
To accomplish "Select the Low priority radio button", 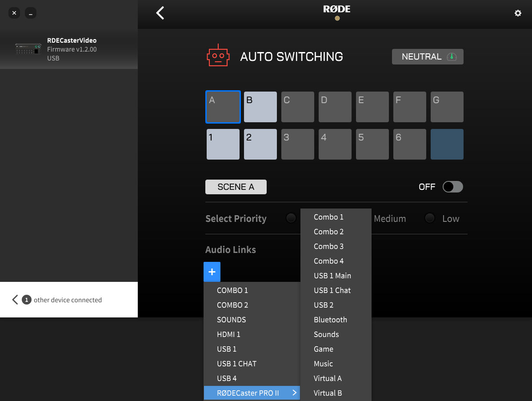I will [x=429, y=218].
